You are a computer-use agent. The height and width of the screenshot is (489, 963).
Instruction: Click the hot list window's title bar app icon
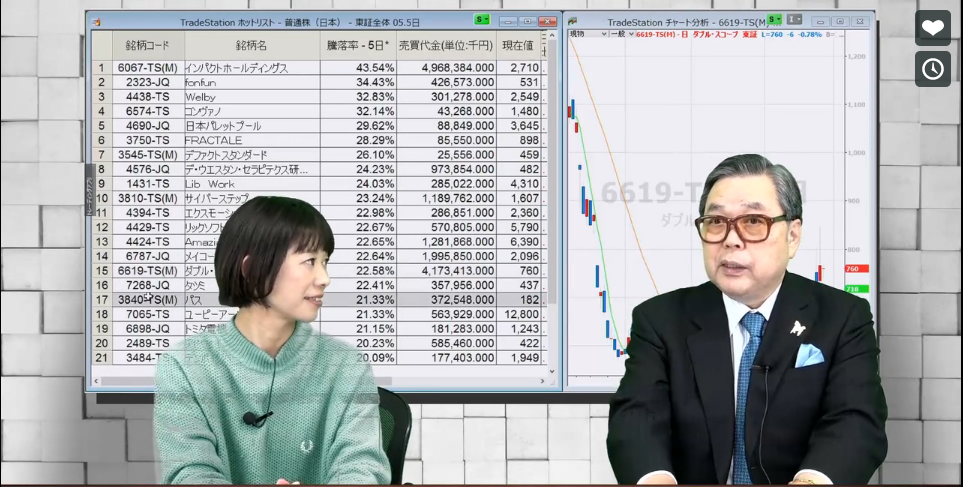click(96, 22)
